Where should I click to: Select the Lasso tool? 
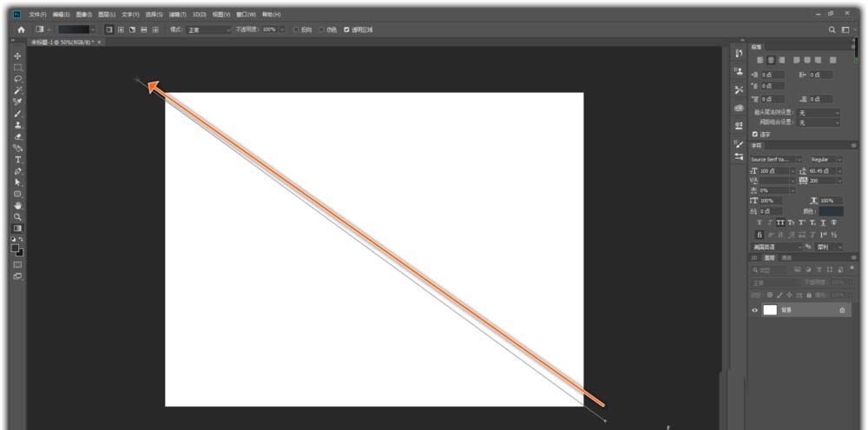17,79
